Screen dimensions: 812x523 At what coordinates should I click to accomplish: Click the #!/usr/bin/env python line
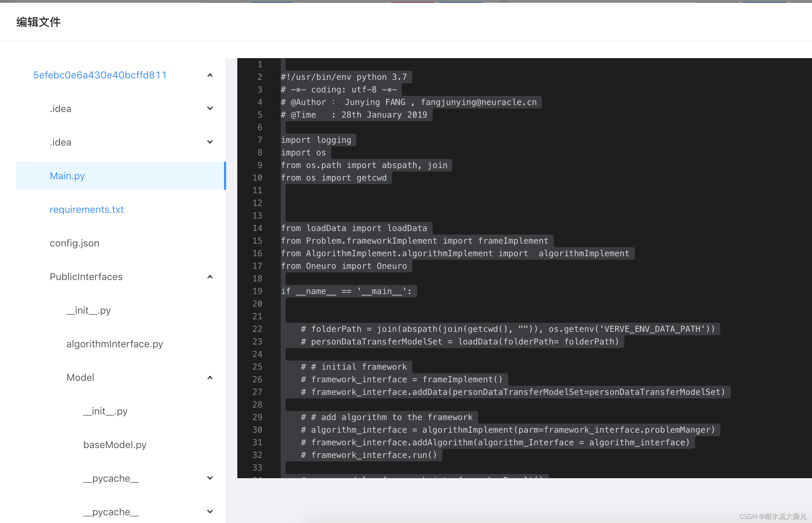tap(345, 77)
